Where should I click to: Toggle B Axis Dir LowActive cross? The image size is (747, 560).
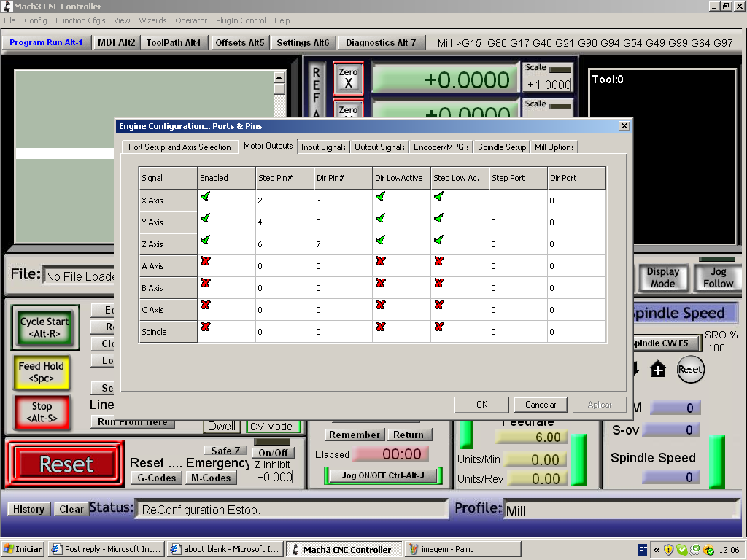coord(380,284)
